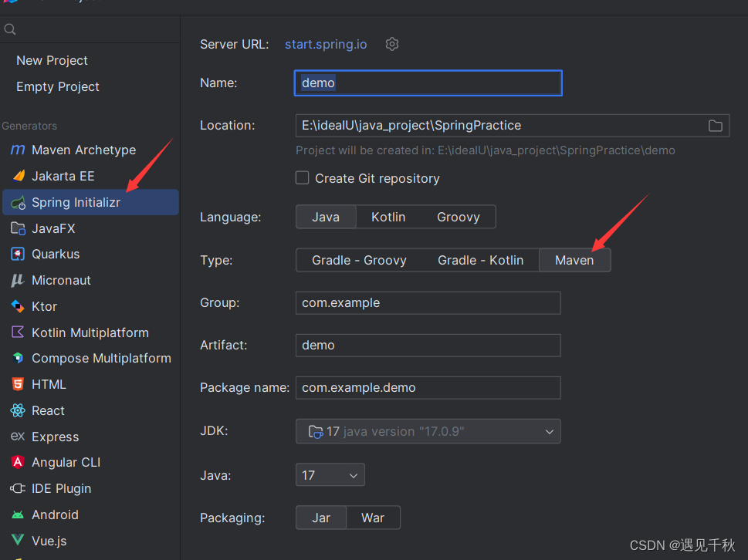Select Java language option
Viewport: 748px width, 560px height.
[326, 217]
